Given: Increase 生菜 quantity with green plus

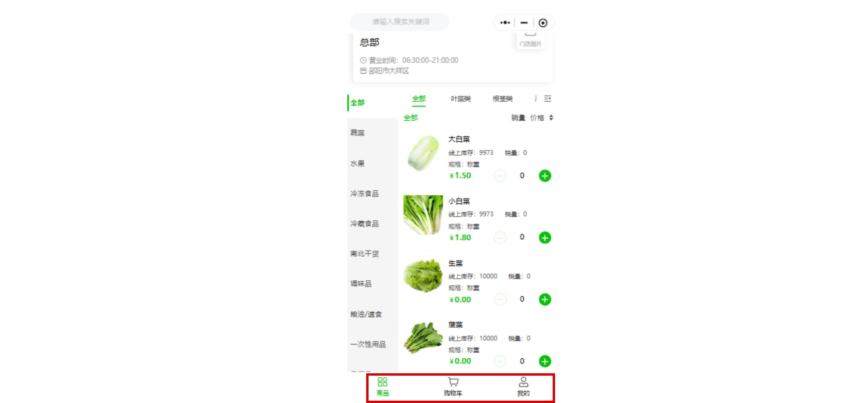Looking at the screenshot, I should click(544, 299).
